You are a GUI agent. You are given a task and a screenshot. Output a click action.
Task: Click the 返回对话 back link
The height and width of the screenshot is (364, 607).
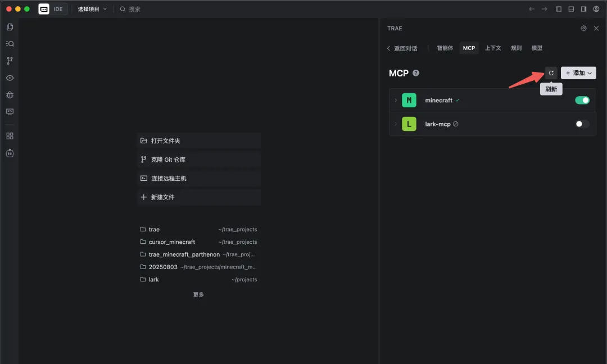[402, 48]
